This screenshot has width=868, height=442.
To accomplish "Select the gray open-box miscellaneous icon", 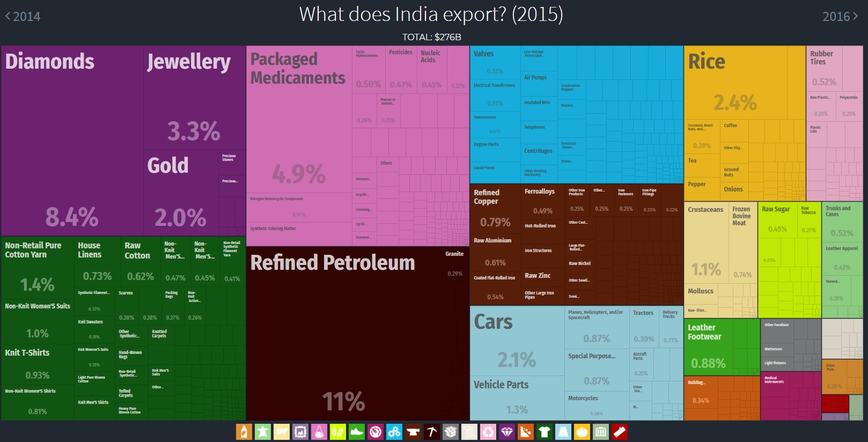I will (x=451, y=432).
